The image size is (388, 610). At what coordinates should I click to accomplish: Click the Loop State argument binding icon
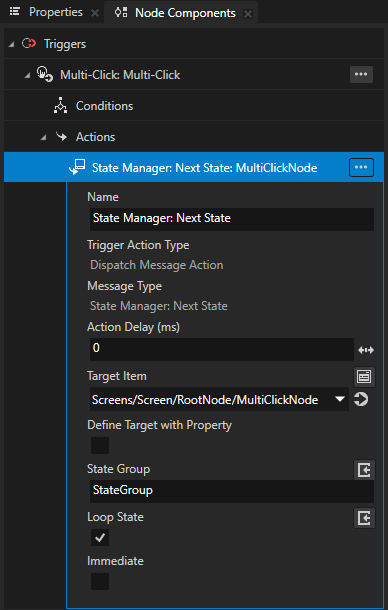(x=365, y=518)
